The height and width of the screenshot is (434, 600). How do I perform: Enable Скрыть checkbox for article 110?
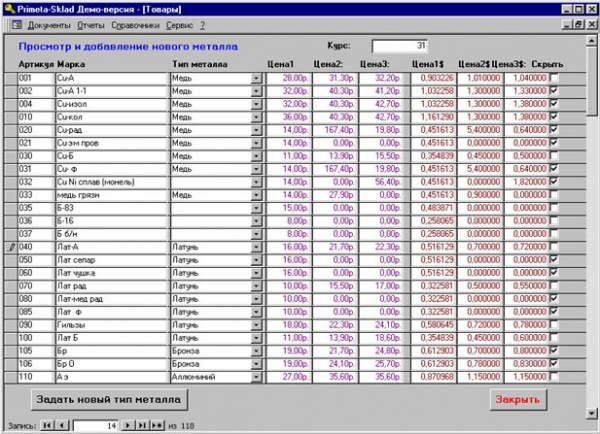click(554, 377)
